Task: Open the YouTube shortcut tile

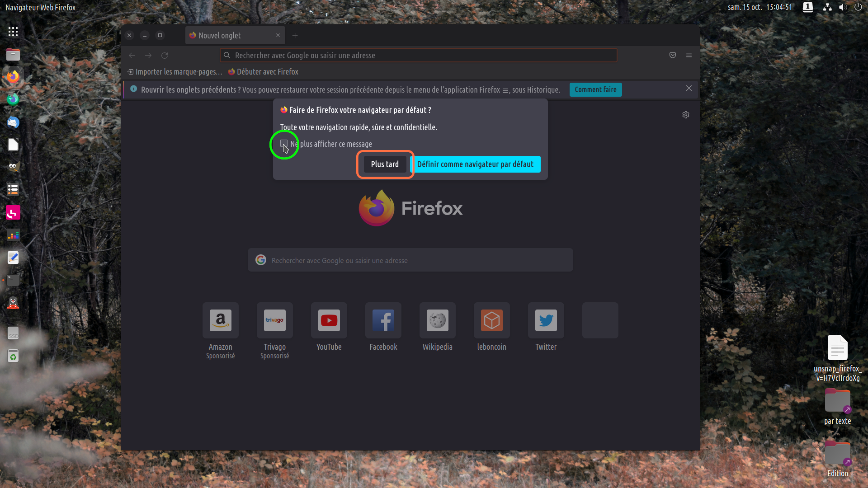Action: 329,320
